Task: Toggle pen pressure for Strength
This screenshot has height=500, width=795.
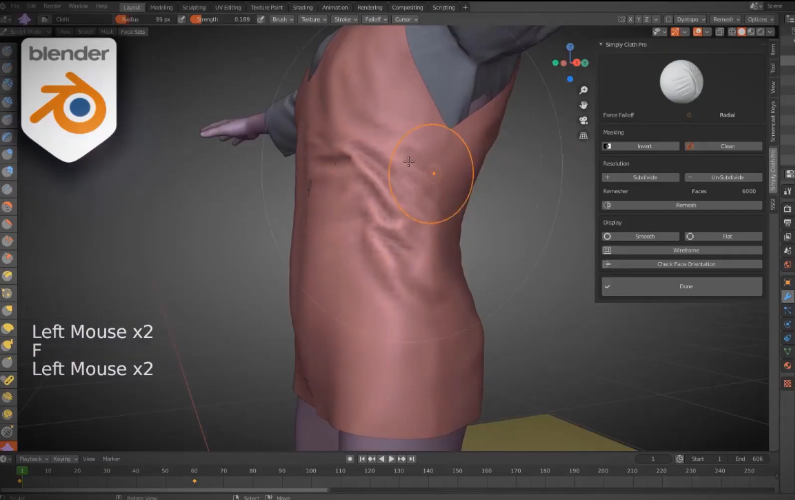Action: [261, 19]
